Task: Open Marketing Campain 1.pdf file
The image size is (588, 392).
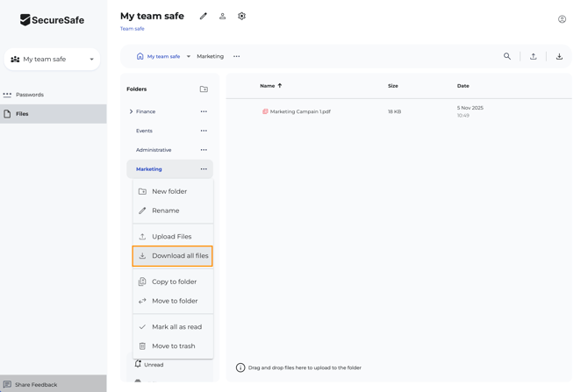Action: tap(300, 111)
